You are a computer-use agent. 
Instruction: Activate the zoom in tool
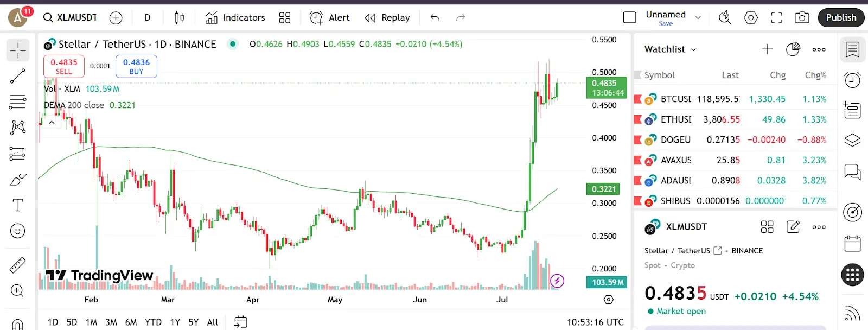(18, 291)
